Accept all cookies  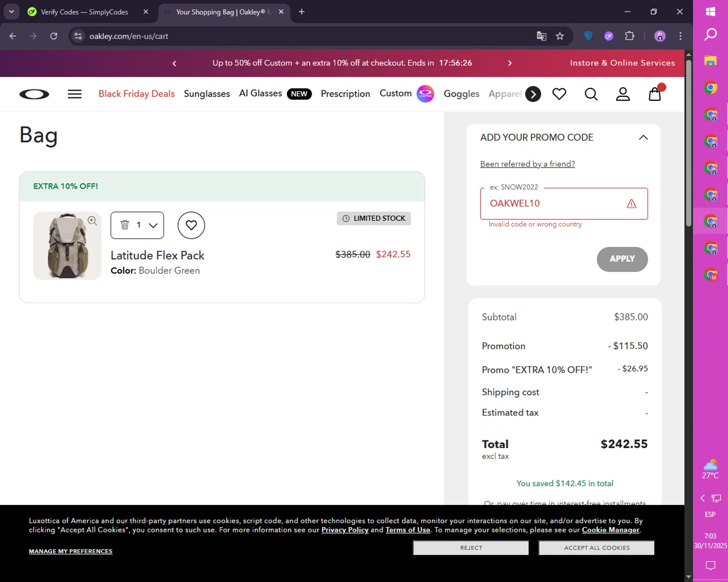click(x=596, y=548)
